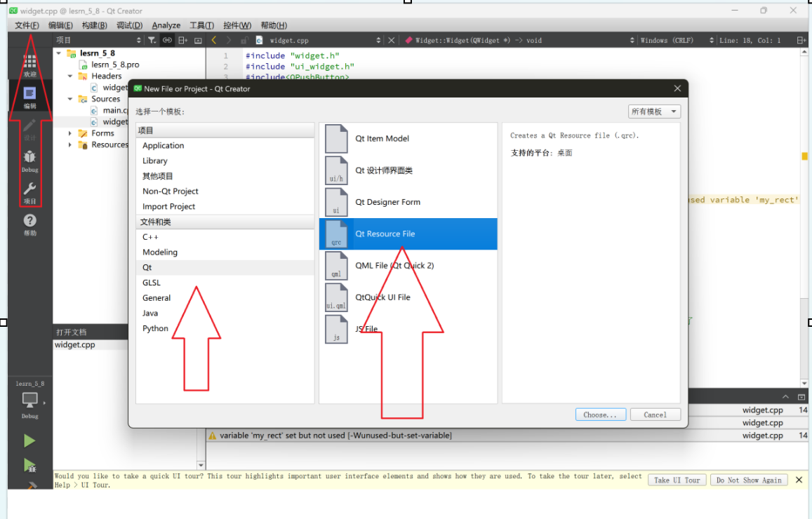Select Non-Qt Project category
Screen dimensions: 812x519
pyautogui.click(x=225, y=191)
